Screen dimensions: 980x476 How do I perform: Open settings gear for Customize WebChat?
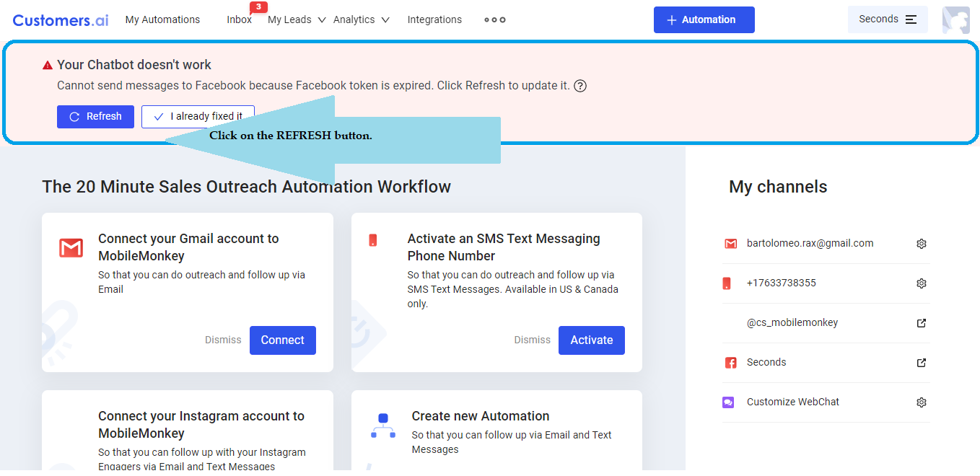pyautogui.click(x=922, y=402)
